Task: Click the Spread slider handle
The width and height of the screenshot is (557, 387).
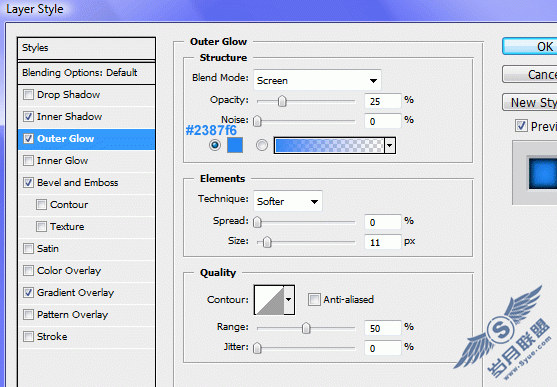Action: [x=257, y=222]
